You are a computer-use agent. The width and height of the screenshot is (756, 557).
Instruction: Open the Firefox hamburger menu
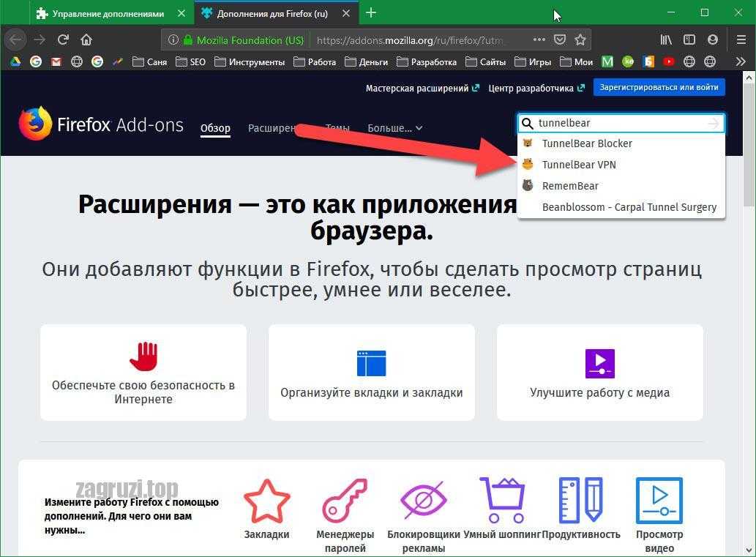coord(741,40)
